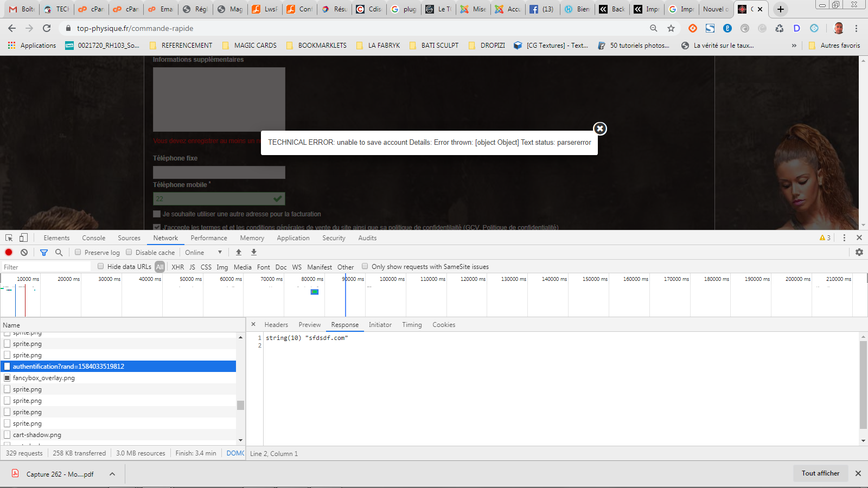Click the network Filter text field
This screenshot has width=868, height=488.
46,267
